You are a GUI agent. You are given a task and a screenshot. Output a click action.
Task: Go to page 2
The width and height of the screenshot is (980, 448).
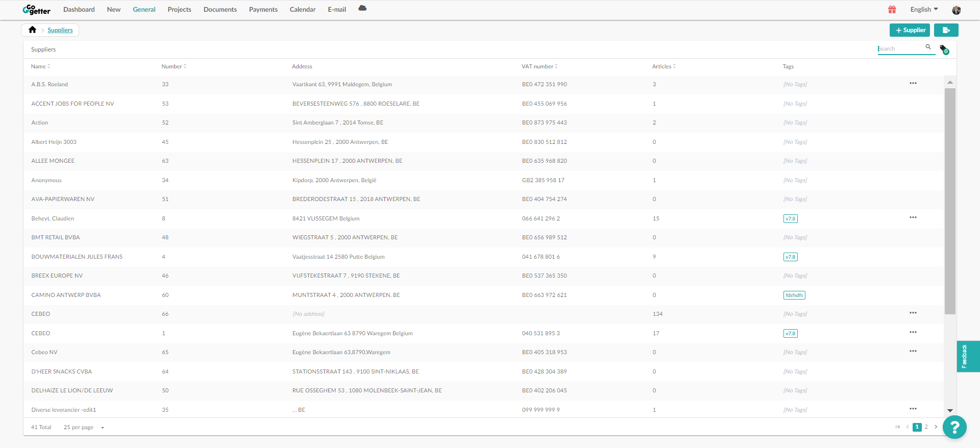point(926,427)
